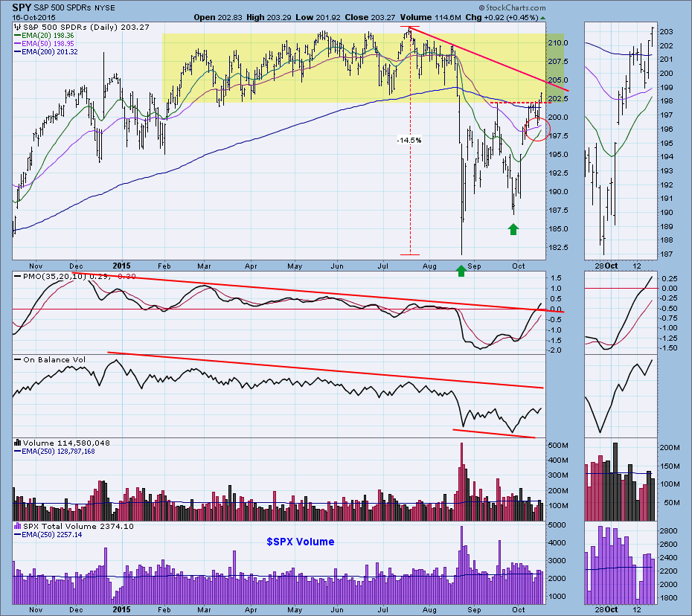Click the bold 2015 label under the price chart

tap(122, 266)
